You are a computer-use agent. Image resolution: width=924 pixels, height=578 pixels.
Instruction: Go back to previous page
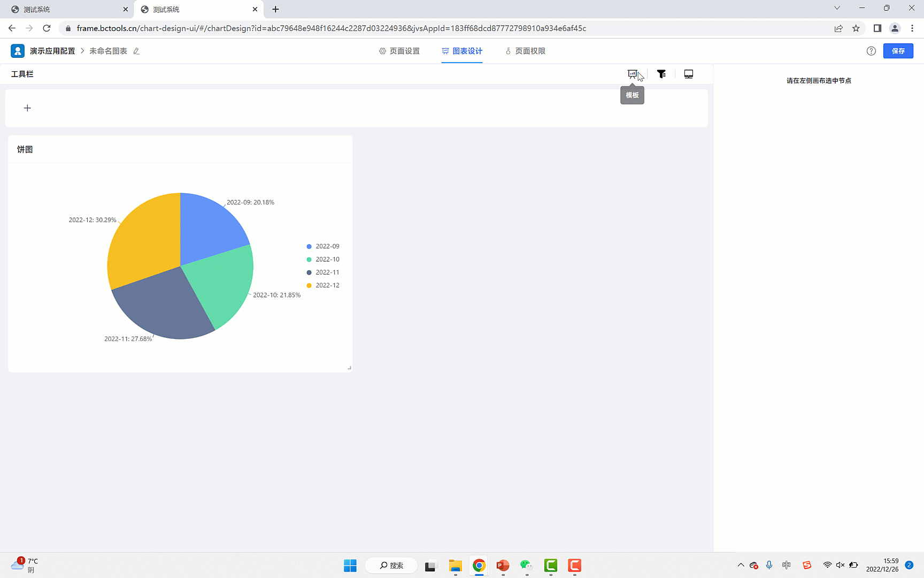tap(12, 28)
